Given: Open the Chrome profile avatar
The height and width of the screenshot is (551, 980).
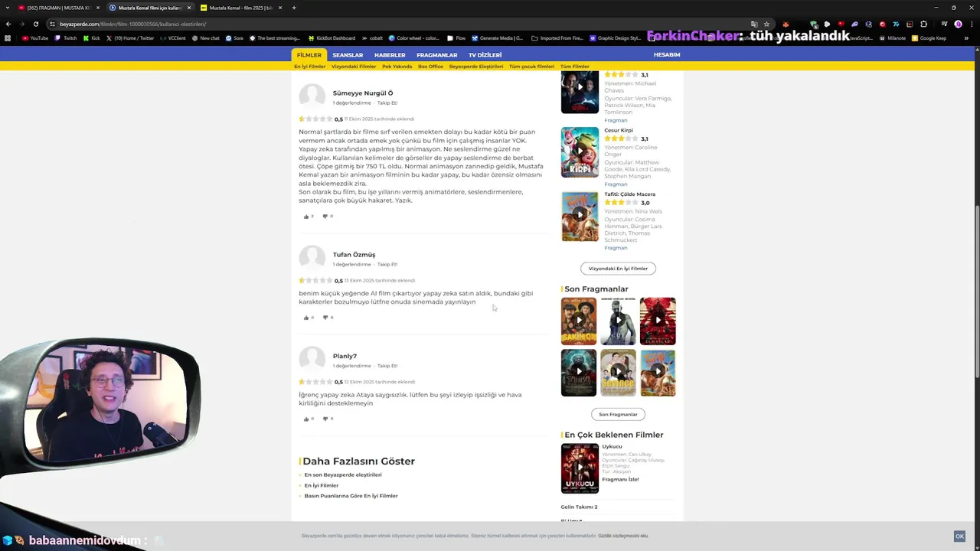Looking at the screenshot, I should pyautogui.click(x=958, y=24).
